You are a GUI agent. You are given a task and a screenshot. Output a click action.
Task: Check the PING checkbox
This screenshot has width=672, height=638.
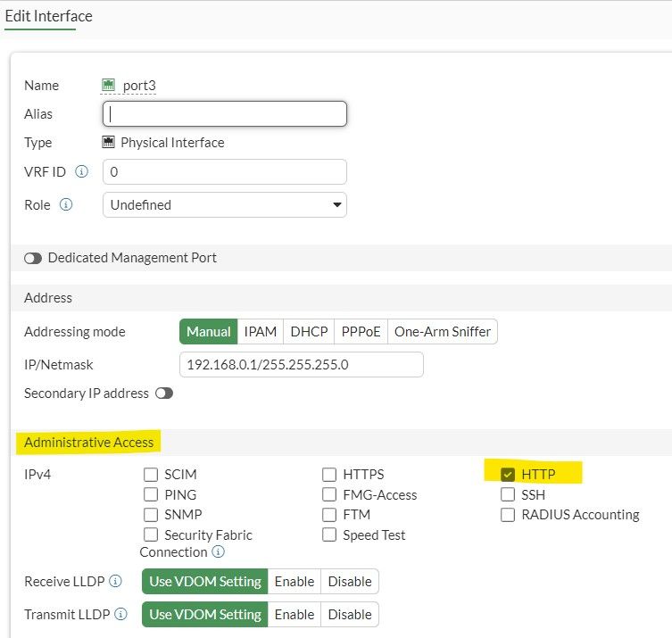151,494
